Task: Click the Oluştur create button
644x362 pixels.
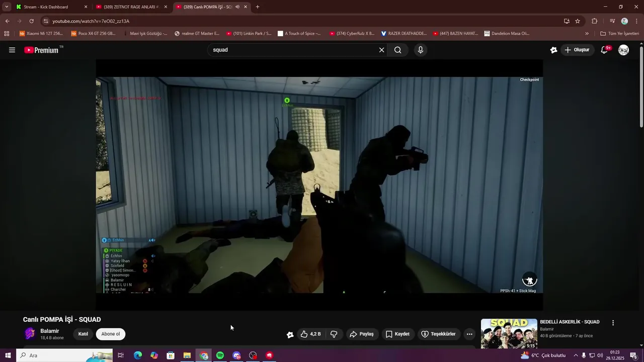Action: pyautogui.click(x=577, y=50)
